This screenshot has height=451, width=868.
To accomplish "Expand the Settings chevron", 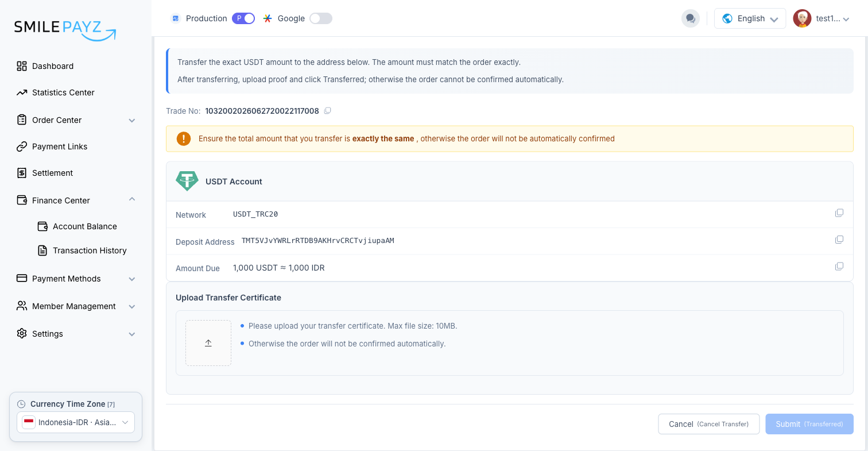I will point(132,334).
